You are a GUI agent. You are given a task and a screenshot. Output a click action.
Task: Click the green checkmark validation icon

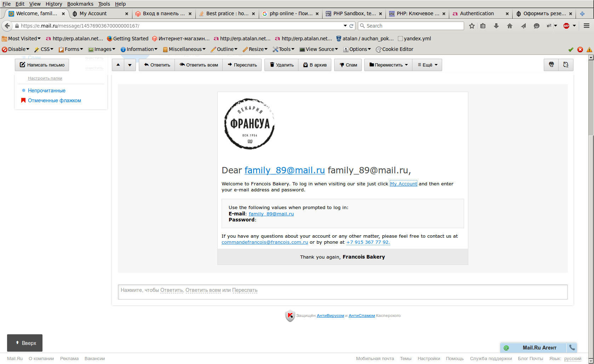571,50
